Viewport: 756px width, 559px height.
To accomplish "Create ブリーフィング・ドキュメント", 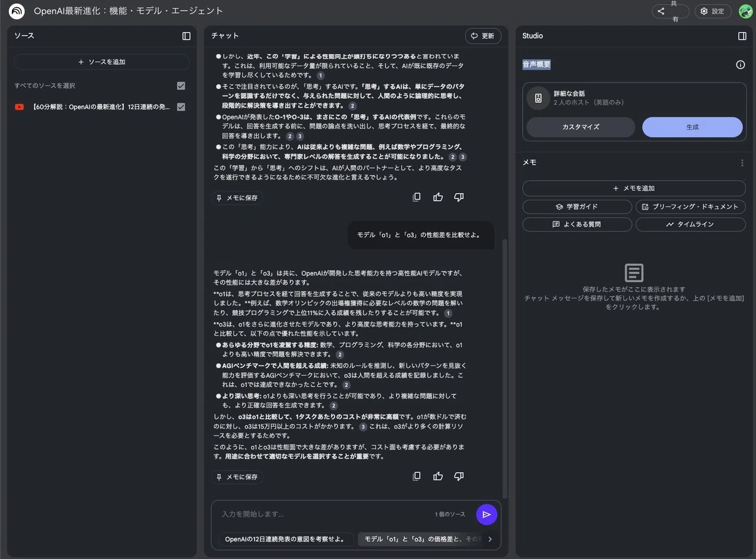I will (x=690, y=206).
